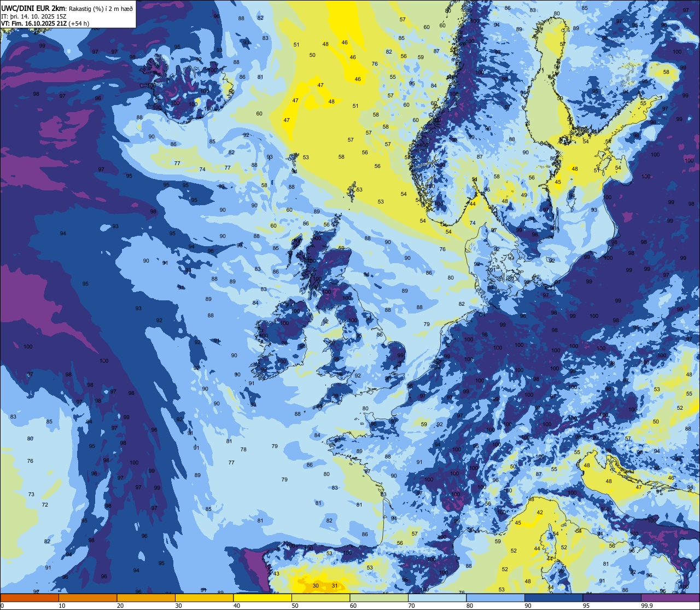
Task: Click the legend tick label "40"
Action: pos(237,606)
